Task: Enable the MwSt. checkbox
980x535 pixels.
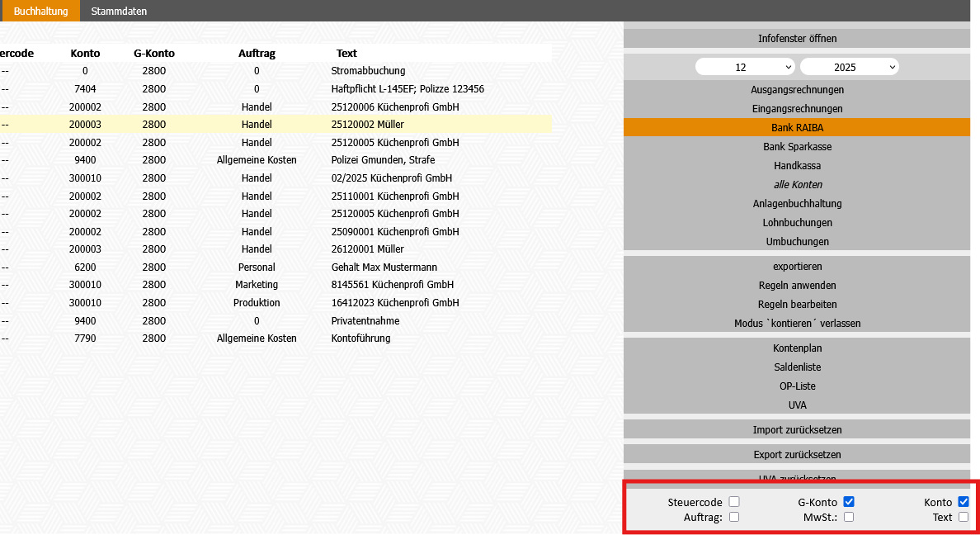Action: 849,518
